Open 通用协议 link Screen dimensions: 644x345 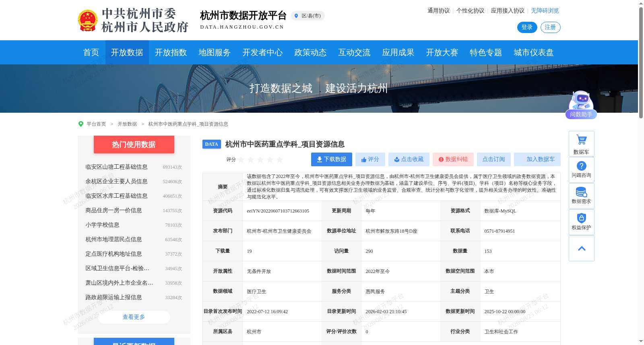click(x=439, y=11)
